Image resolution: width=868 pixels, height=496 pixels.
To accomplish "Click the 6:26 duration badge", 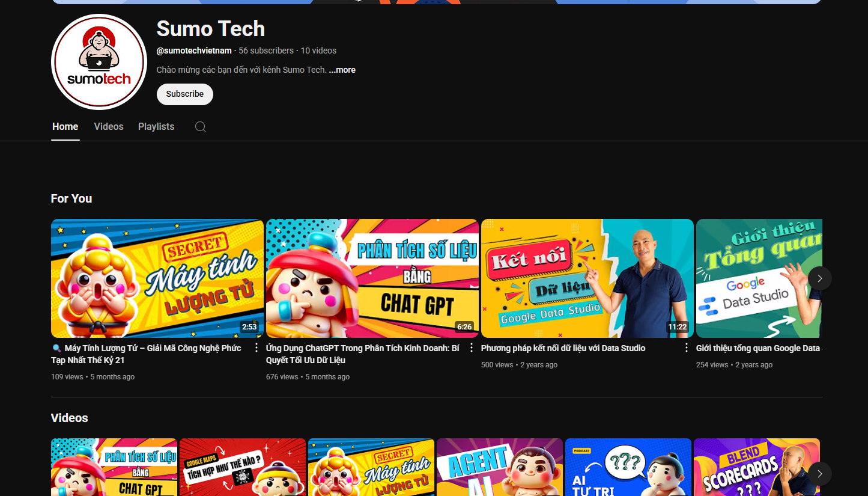I will (464, 327).
